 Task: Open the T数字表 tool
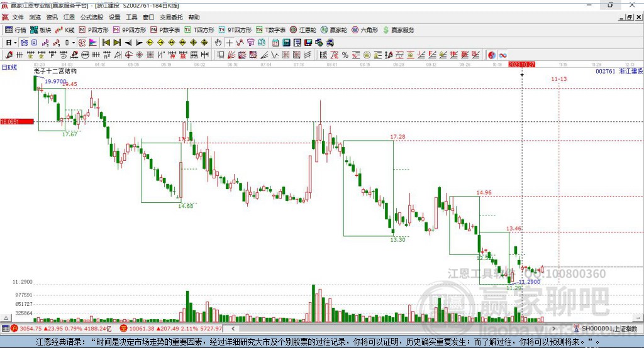(270, 30)
